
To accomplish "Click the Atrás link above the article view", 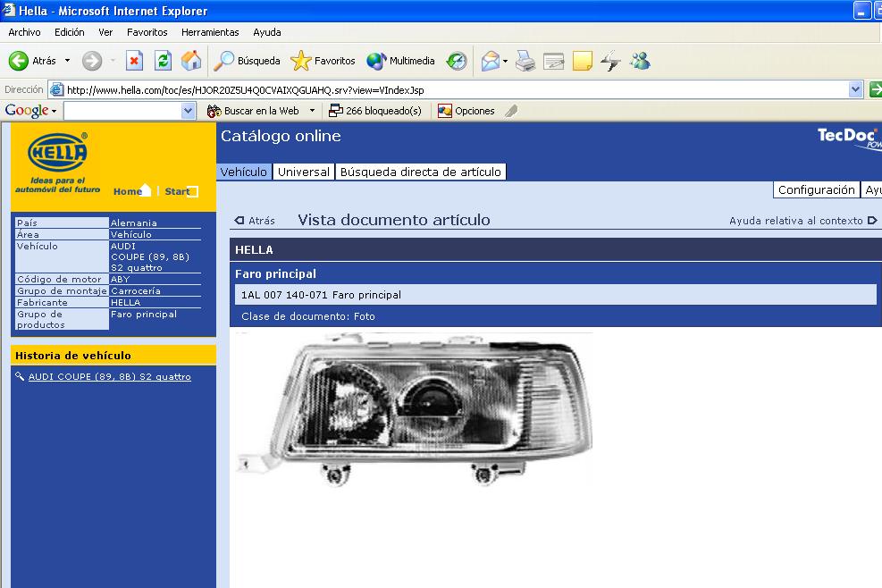I will [255, 221].
